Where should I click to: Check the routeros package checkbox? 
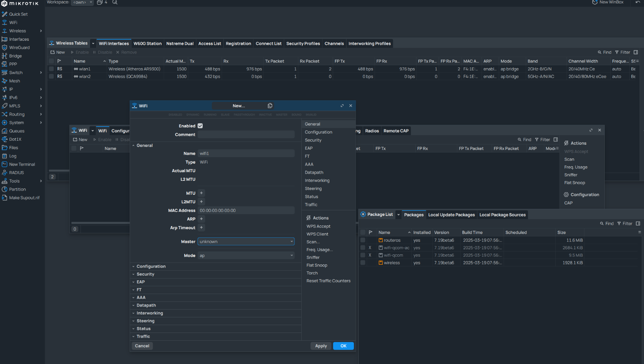click(363, 240)
